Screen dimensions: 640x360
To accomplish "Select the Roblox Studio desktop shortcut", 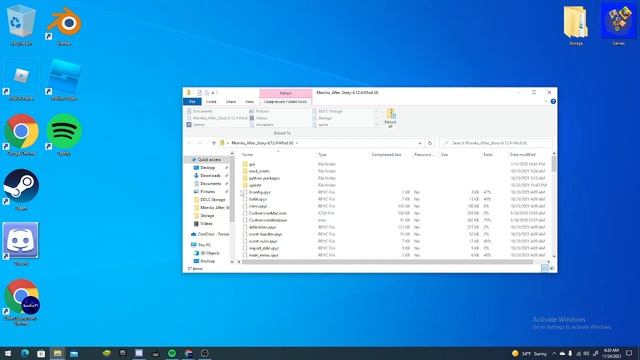I will point(64,80).
